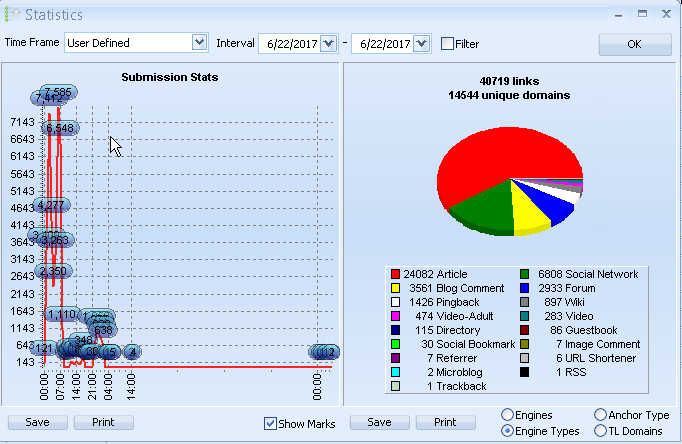The width and height of the screenshot is (682, 444).
Task: Click the 4,277 chart mark
Action: 51,205
